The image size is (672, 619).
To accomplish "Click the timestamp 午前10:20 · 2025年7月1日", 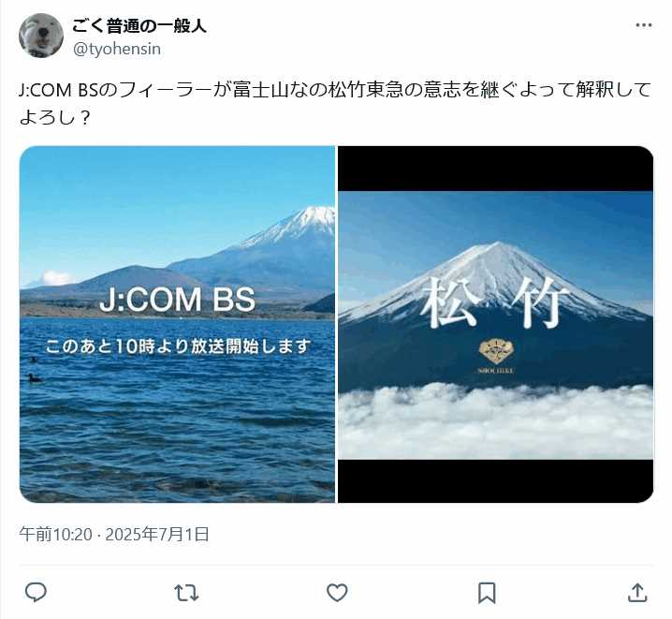I will pyautogui.click(x=114, y=534).
